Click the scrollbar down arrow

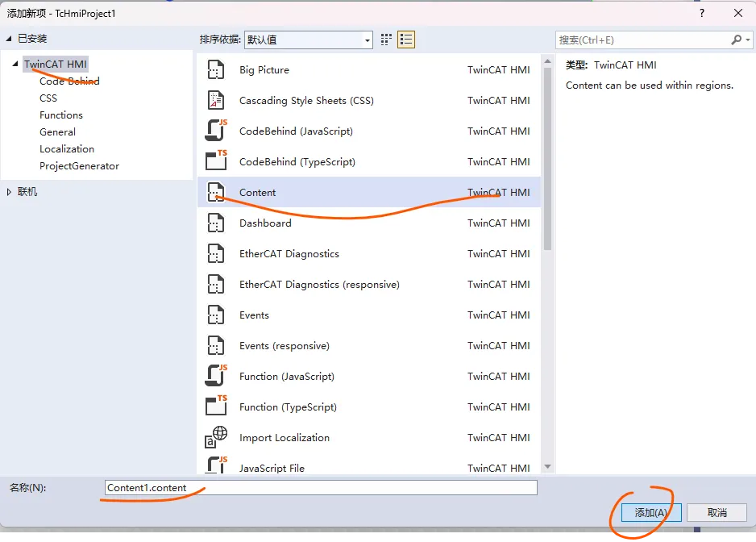[547, 467]
